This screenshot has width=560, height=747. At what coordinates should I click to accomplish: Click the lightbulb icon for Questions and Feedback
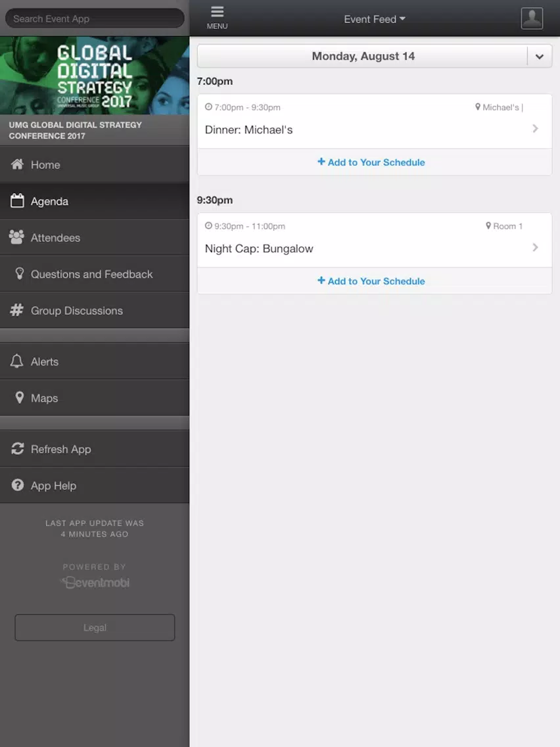pos(20,274)
